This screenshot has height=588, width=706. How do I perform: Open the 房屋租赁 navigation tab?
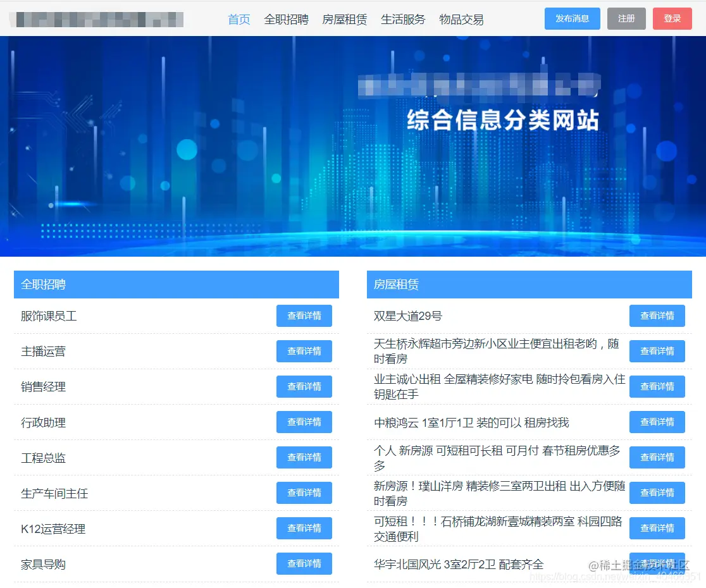(x=345, y=19)
